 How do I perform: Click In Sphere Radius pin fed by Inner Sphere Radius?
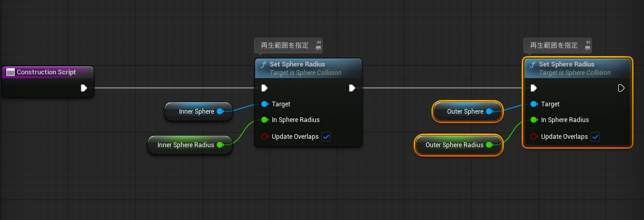coord(265,120)
